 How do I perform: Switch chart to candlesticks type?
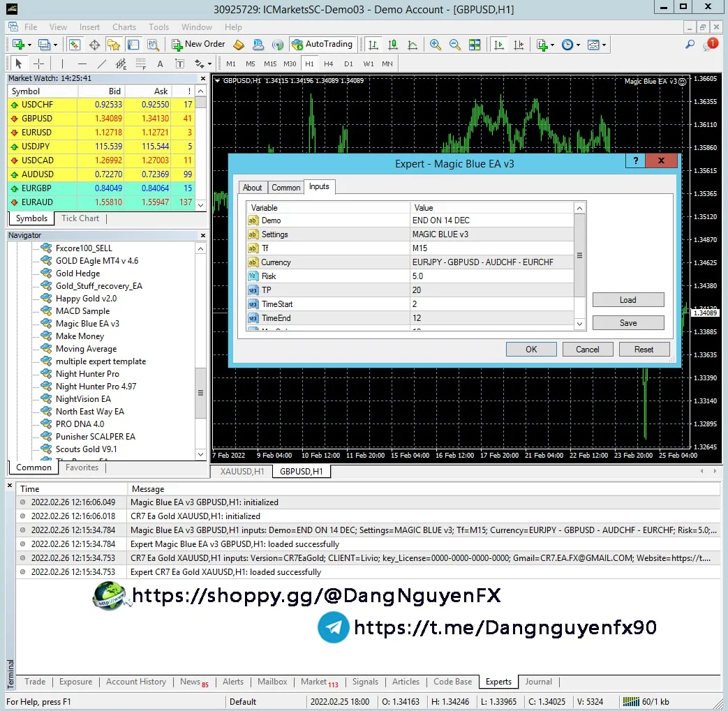(393, 45)
